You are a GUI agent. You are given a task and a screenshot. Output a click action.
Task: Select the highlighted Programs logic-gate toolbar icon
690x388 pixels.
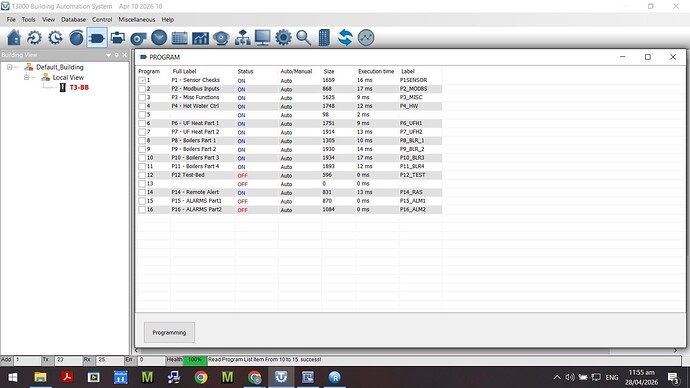tap(97, 38)
